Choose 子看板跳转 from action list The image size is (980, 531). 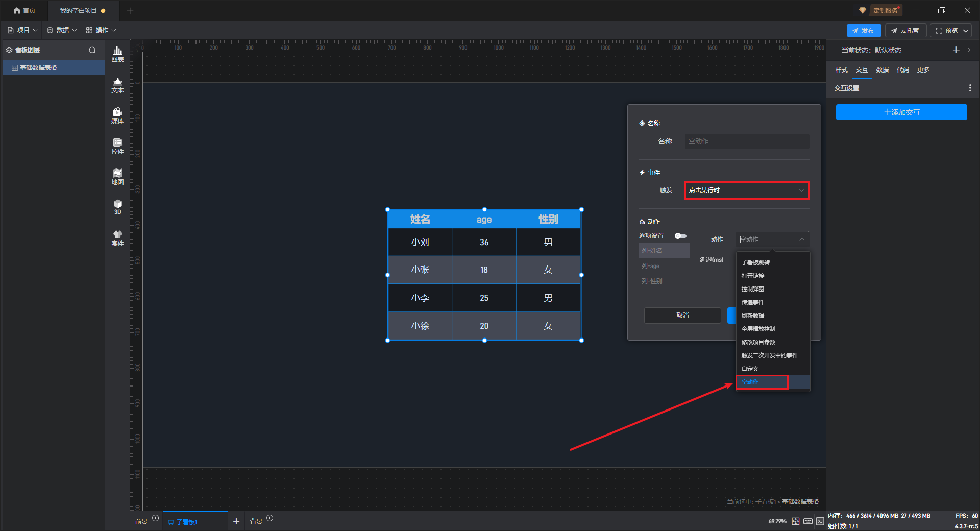(x=773, y=262)
